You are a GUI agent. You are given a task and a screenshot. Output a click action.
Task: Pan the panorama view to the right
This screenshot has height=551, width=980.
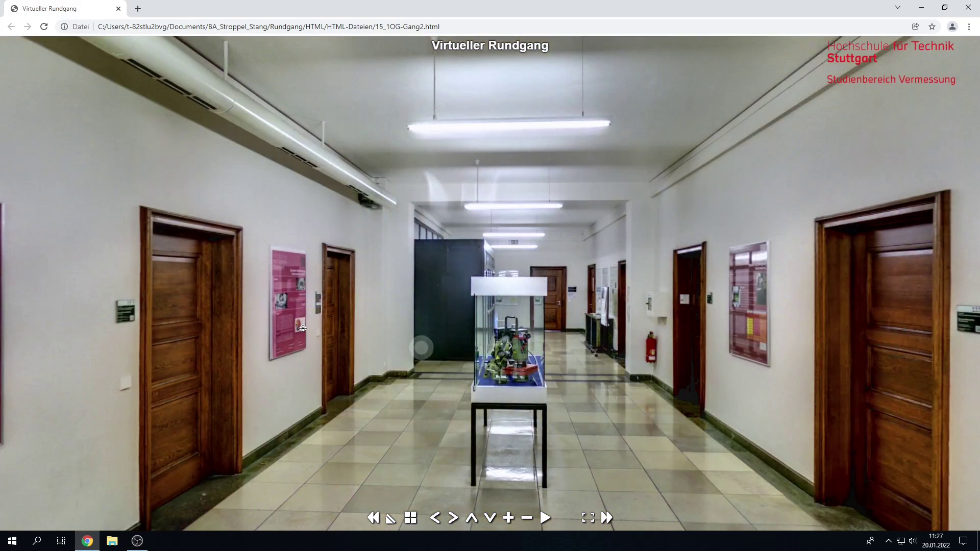click(453, 517)
